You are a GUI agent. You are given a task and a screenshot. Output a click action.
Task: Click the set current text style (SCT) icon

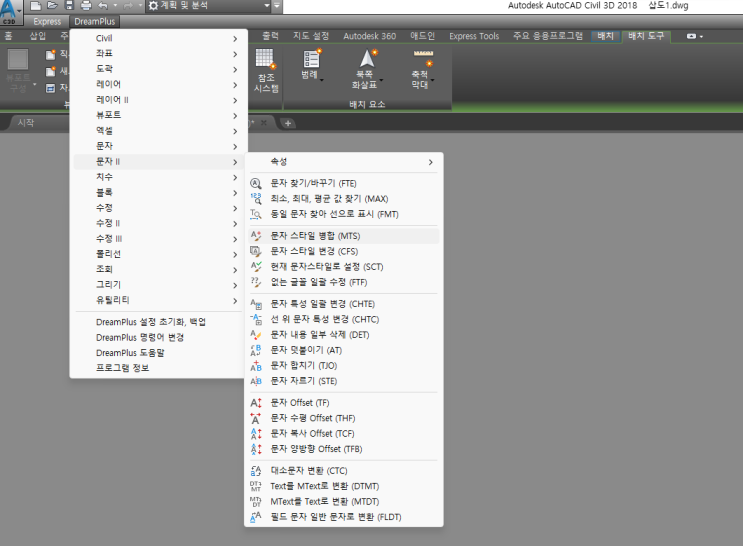click(x=256, y=267)
